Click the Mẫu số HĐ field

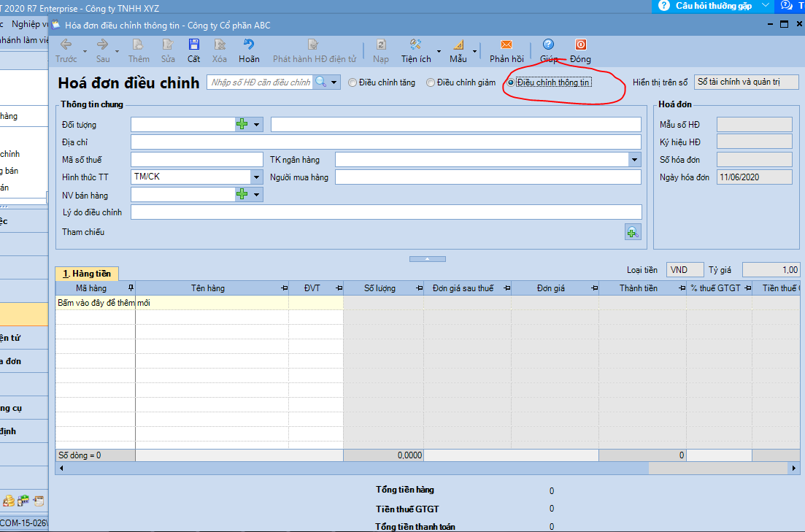[x=754, y=124]
